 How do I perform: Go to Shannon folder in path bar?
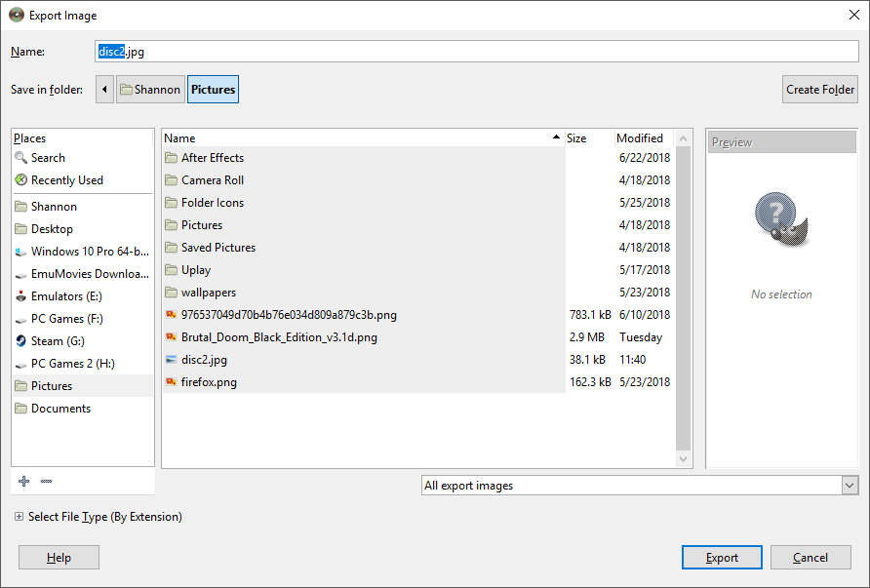(150, 90)
